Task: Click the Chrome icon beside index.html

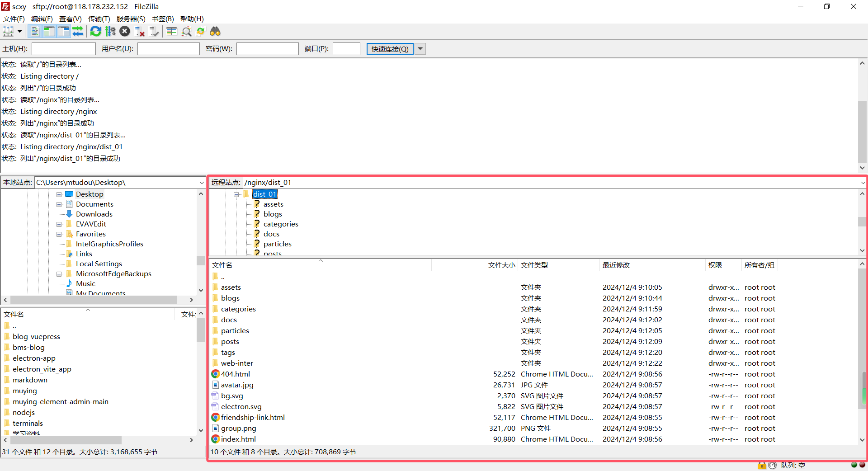Action: click(x=216, y=439)
